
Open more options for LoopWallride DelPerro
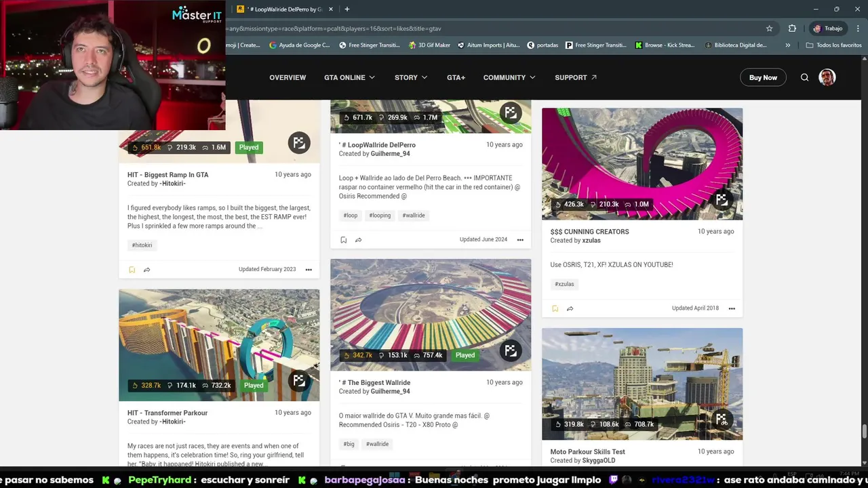pyautogui.click(x=520, y=240)
